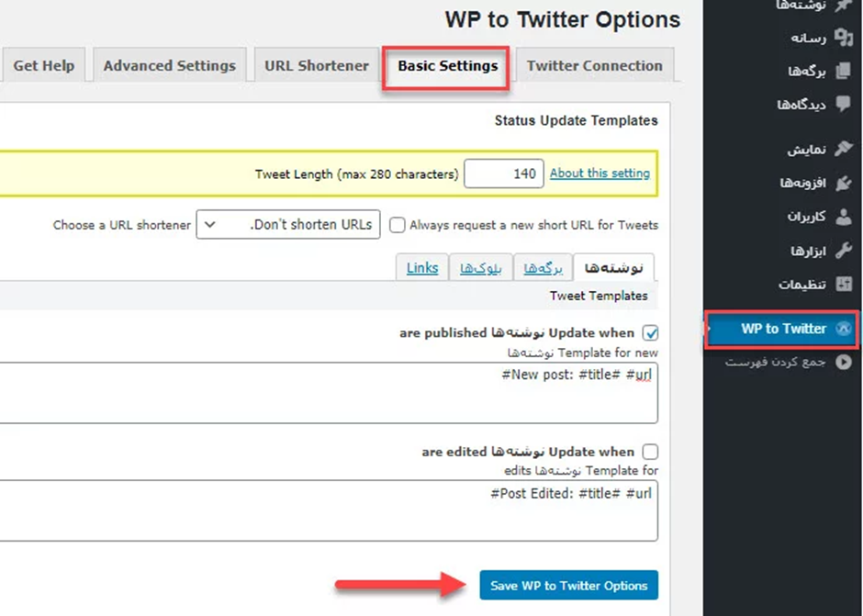Click the 'Choose a URL shortener' label

[x=121, y=225]
